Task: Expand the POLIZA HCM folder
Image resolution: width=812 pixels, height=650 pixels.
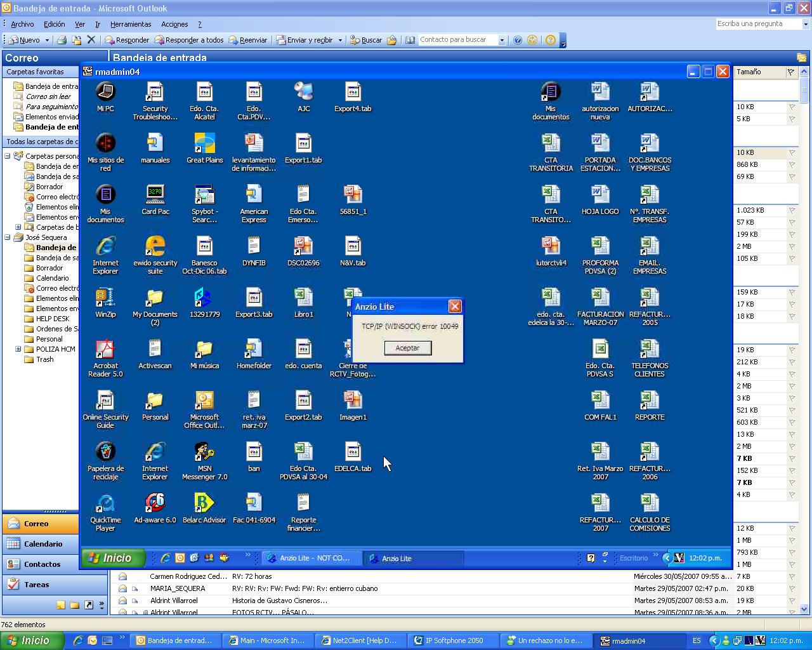Action: tap(18, 349)
